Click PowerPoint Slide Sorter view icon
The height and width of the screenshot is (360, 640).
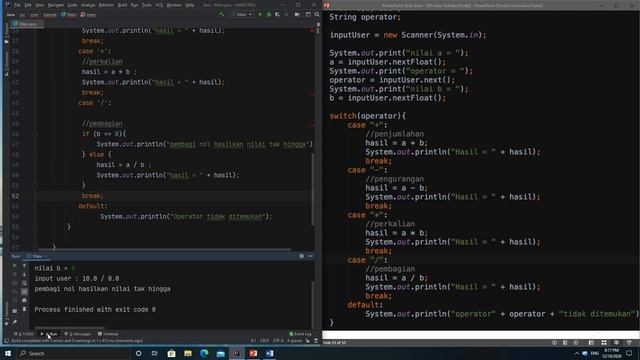[x=604, y=342]
